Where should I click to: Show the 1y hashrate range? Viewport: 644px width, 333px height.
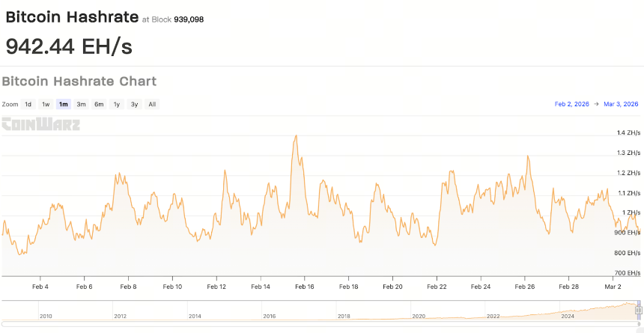[117, 104]
